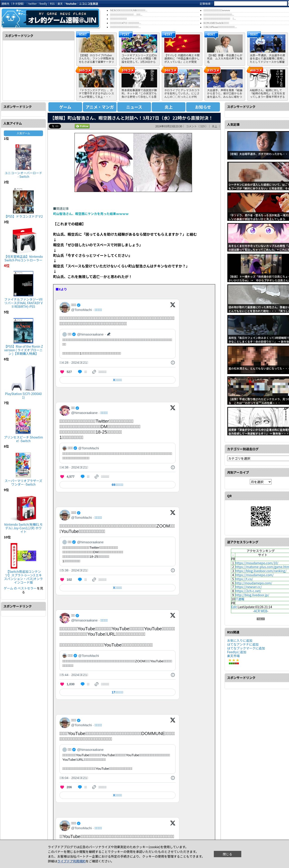The width and height of the screenshot is (289, 868).
Task: Open the Nintendo Switch Proコントローラー product image
Action: click(x=23, y=241)
